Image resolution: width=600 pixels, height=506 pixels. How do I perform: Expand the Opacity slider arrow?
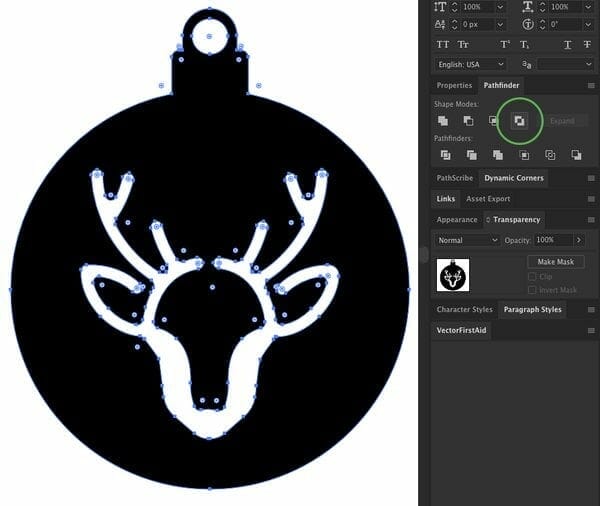(579, 240)
